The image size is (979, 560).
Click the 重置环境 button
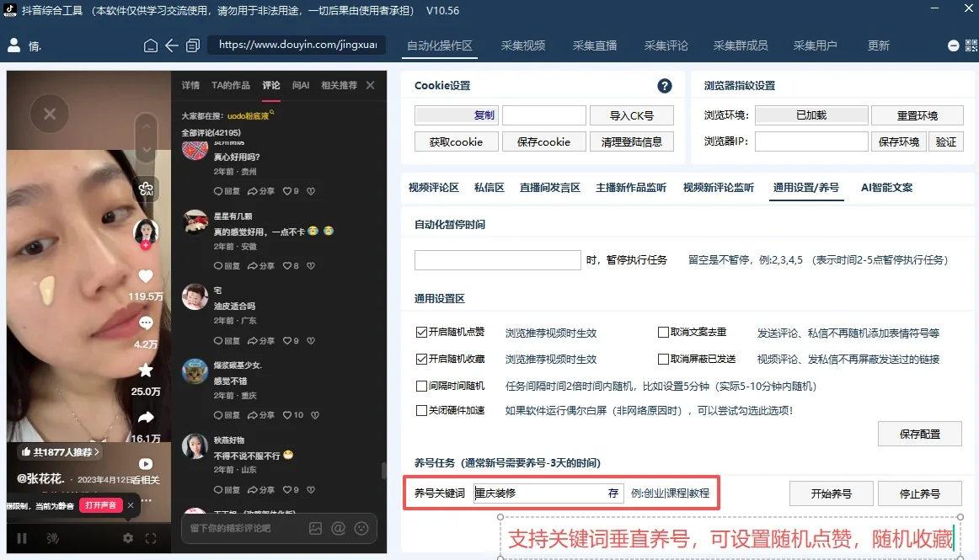[x=917, y=115]
